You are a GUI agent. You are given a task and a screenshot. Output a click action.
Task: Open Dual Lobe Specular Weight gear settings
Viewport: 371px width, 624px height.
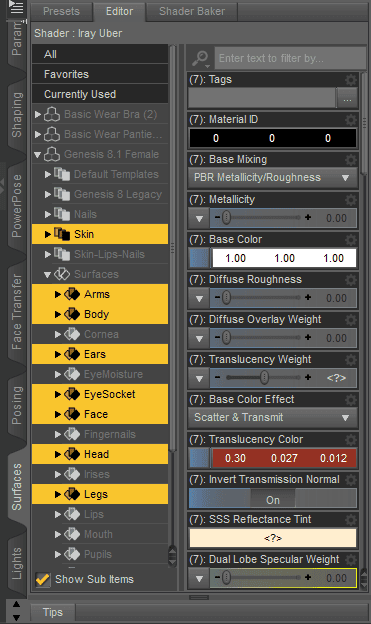351,560
